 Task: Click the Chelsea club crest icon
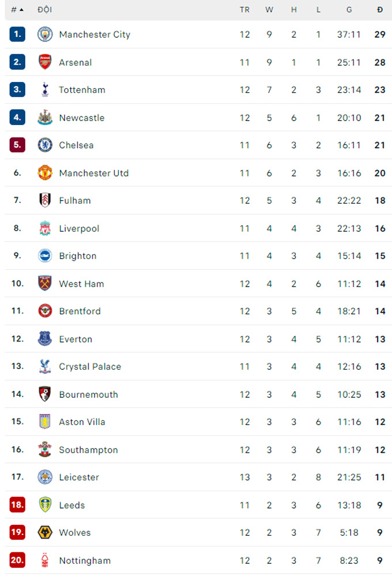(45, 145)
